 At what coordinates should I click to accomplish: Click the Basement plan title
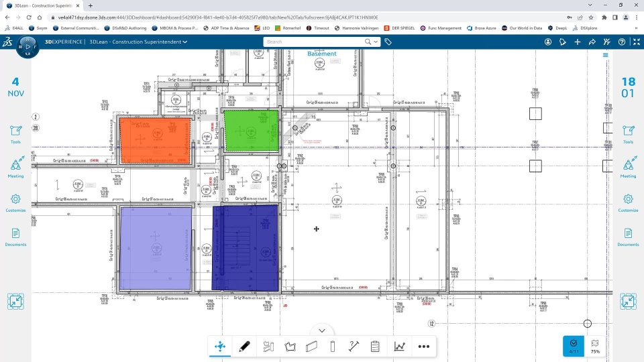click(x=321, y=54)
